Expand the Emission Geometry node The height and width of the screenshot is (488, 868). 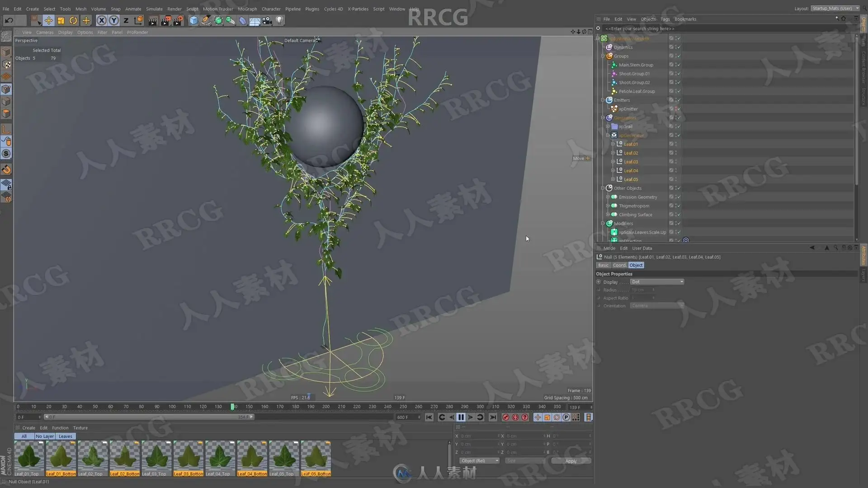[x=608, y=197]
